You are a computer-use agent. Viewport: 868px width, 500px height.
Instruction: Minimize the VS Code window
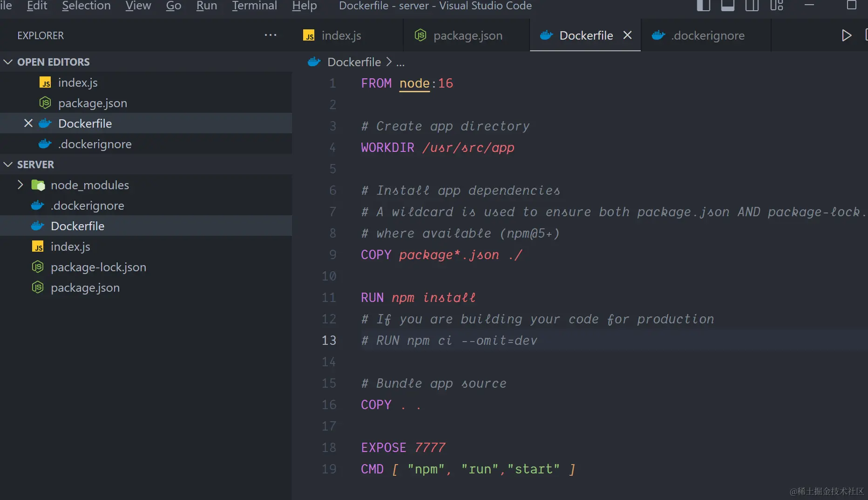tap(809, 6)
